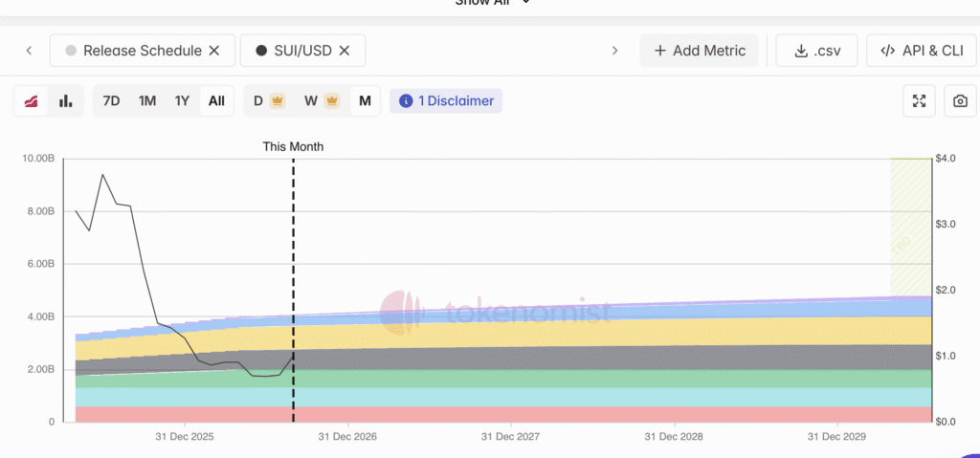980x458 pixels.
Task: Click the 31 Dec 2028 axis label
Action: pos(675,437)
